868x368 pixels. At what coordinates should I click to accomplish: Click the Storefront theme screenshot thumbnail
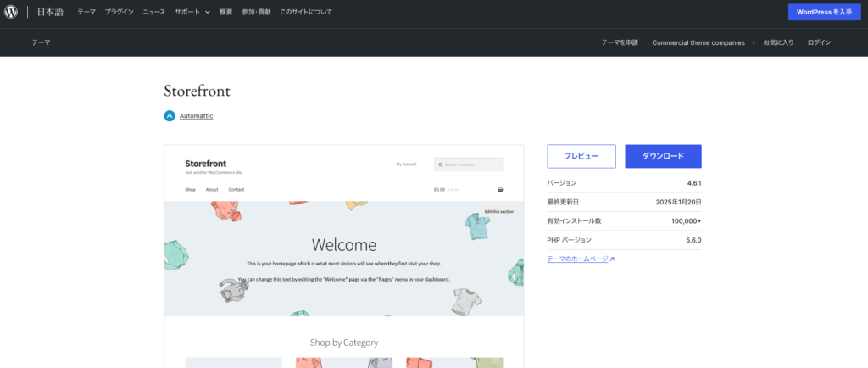344,256
